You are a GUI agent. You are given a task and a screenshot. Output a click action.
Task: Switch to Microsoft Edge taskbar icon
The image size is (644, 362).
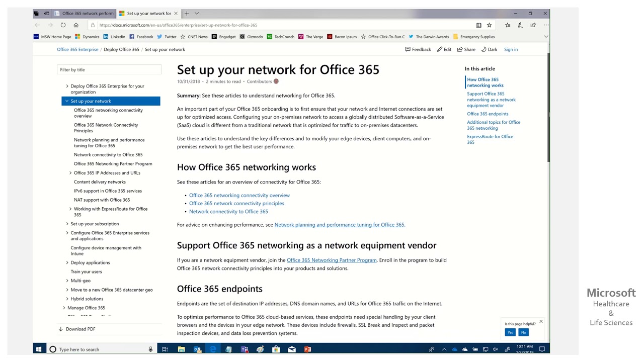pos(213,349)
